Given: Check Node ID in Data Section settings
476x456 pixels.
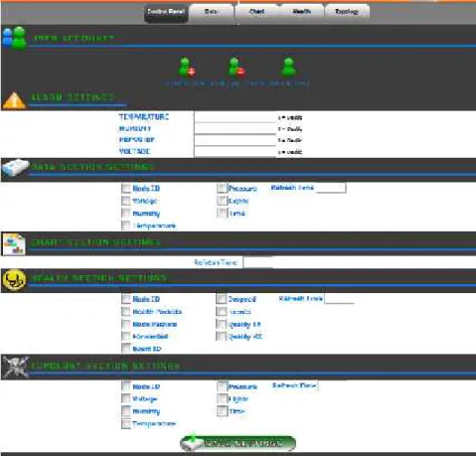Looking at the screenshot, I should (126, 189).
